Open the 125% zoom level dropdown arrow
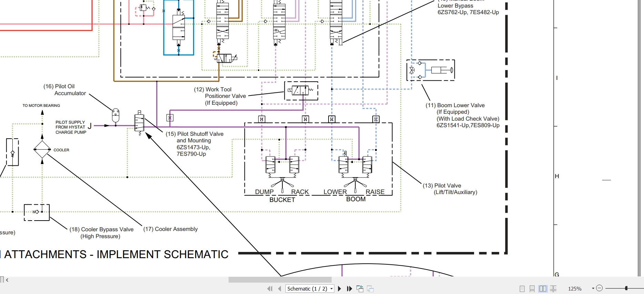The image size is (644, 294). pos(593,288)
